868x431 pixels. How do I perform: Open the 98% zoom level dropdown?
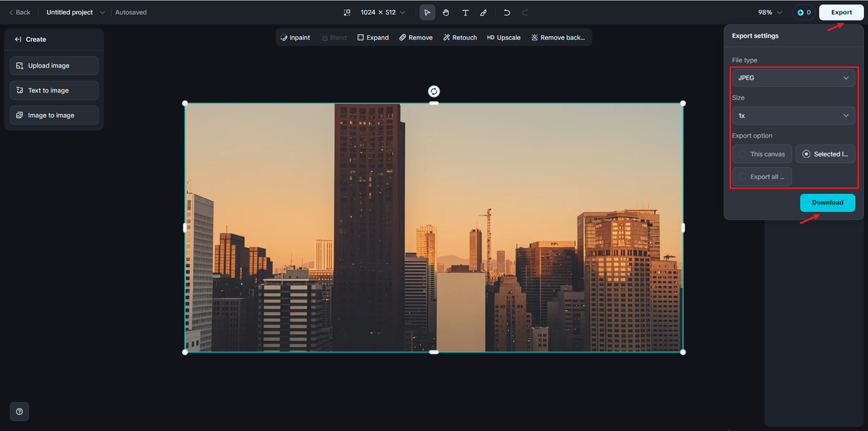(770, 12)
